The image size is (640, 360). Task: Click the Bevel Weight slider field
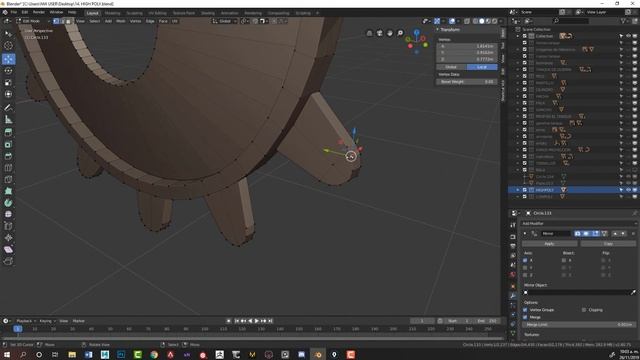467,82
